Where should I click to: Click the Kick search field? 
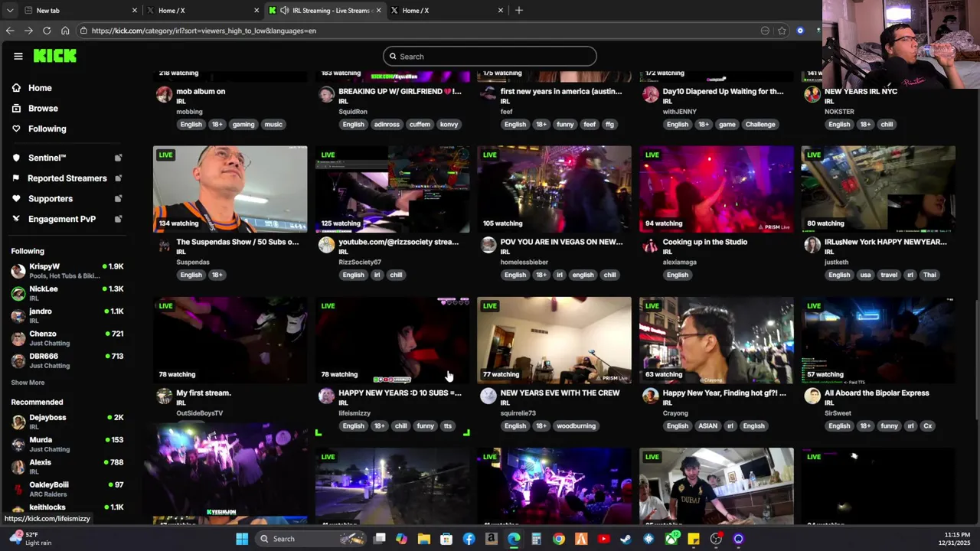pyautogui.click(x=490, y=56)
